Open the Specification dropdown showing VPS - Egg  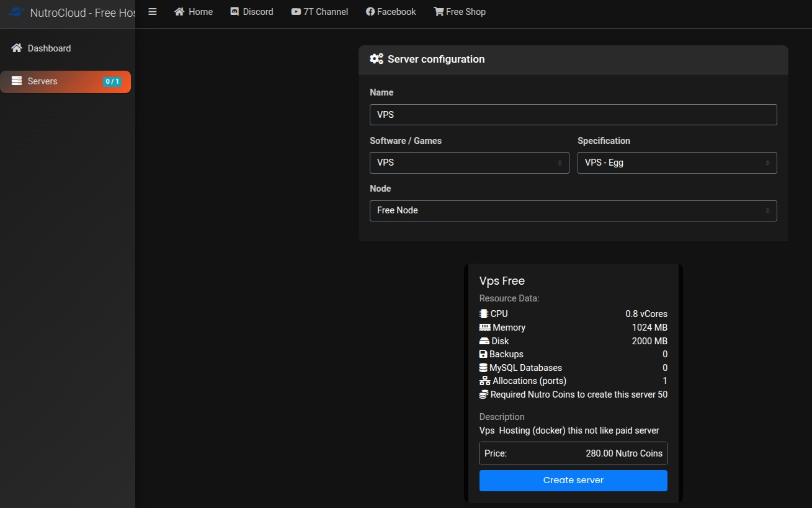(677, 163)
